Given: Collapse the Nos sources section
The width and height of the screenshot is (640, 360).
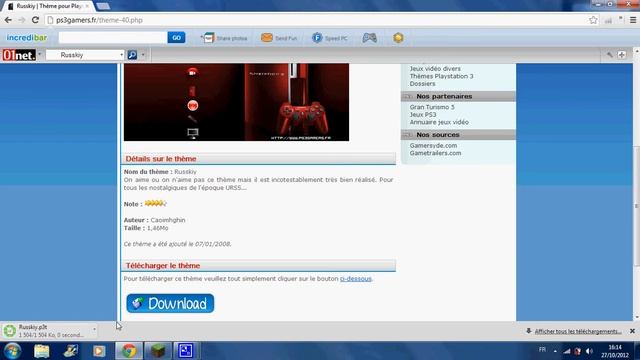Looking at the screenshot, I should (x=407, y=135).
